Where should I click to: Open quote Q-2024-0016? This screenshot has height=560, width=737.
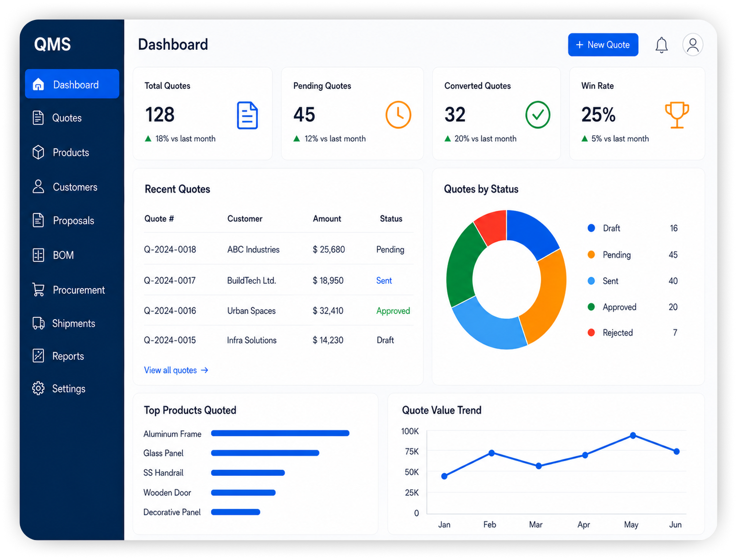(x=170, y=311)
